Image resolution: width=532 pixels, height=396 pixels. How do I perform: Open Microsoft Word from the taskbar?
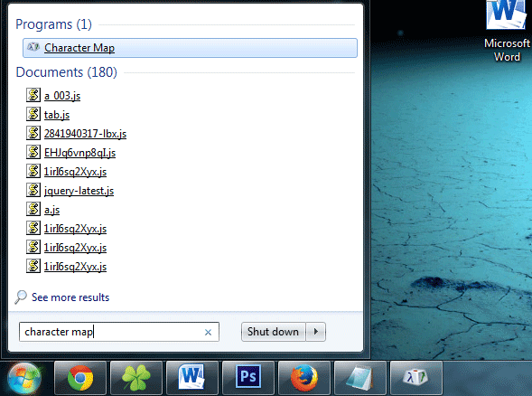(x=192, y=378)
